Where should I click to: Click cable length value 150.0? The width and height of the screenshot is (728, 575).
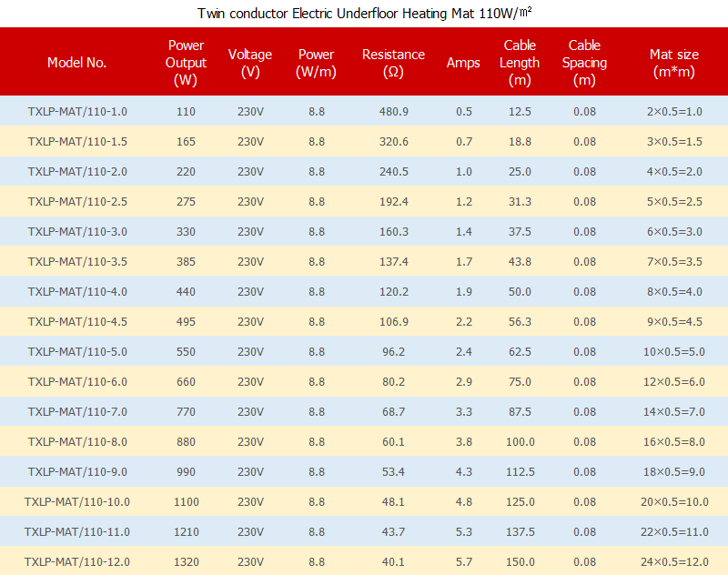[520, 561]
